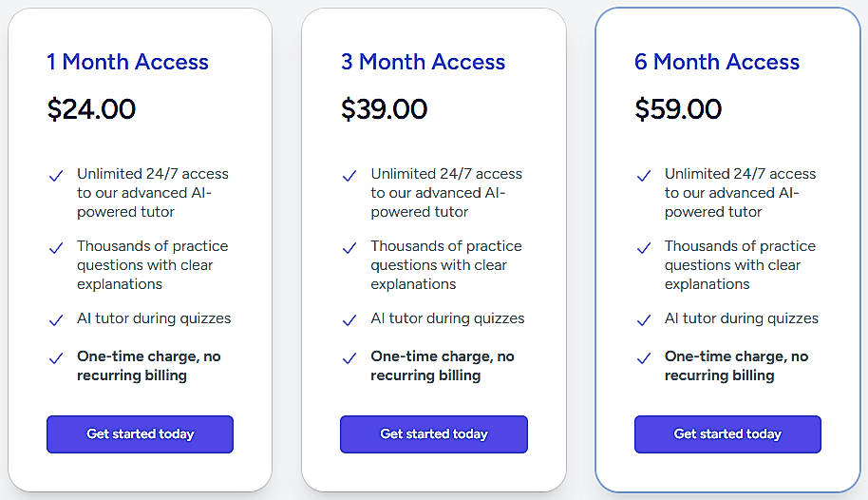Click checkmark beside AI tutor quizzes in 3 Month plan
The width and height of the screenshot is (868, 500).
[x=349, y=320]
